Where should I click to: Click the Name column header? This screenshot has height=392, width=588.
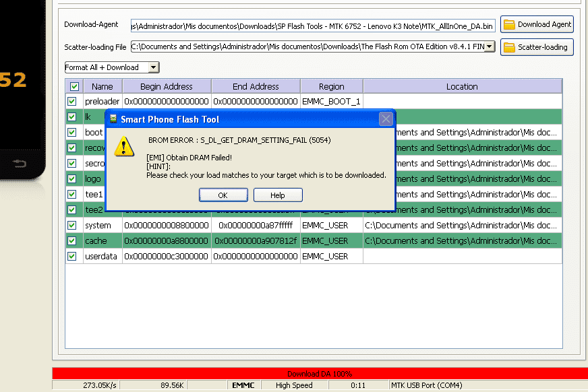(102, 86)
